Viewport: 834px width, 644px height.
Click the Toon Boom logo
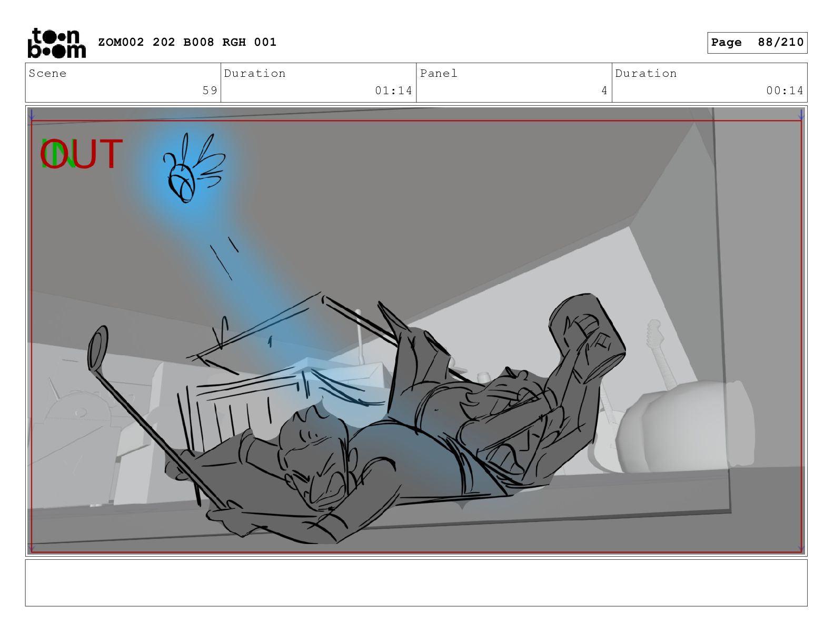point(56,43)
